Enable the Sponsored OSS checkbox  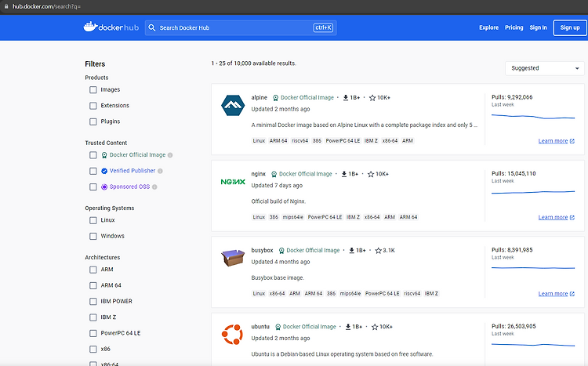coord(93,187)
